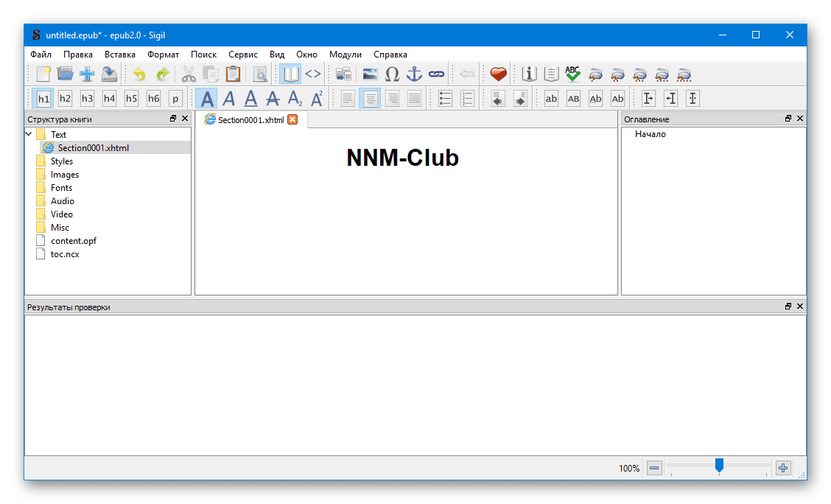Viewport: 831px width, 504px height.
Task: Open the Правка menu
Action: coord(78,55)
